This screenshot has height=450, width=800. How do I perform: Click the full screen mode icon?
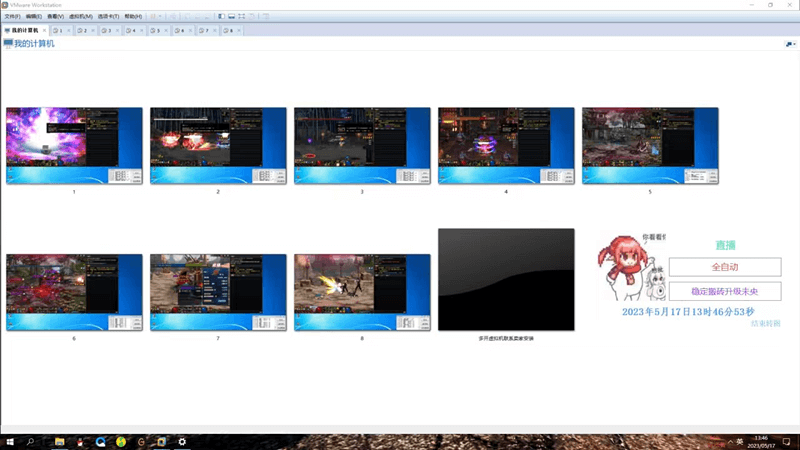(242, 16)
